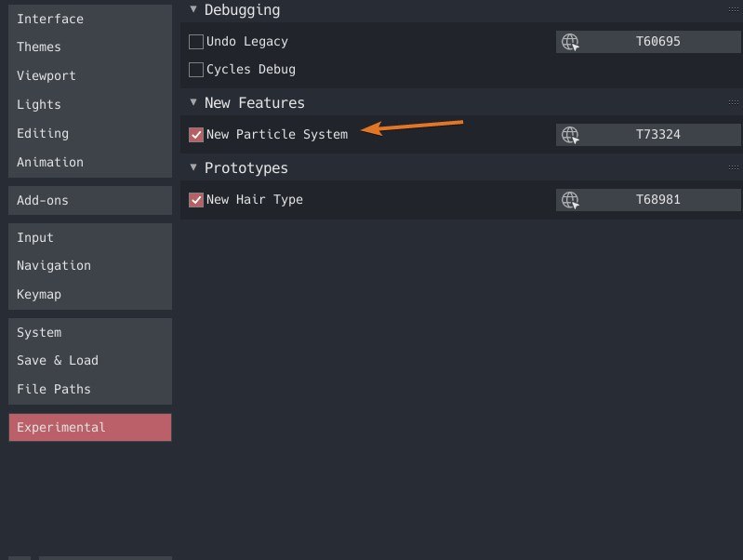Viewport: 743px width, 560px height.
Task: Enable the Undo Legacy checkbox
Action: click(x=196, y=42)
